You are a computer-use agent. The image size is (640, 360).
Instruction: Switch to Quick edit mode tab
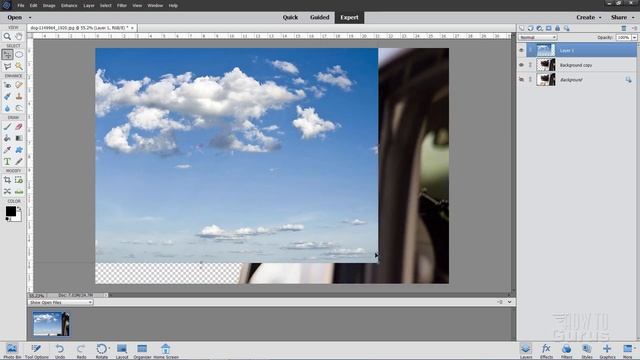[290, 18]
